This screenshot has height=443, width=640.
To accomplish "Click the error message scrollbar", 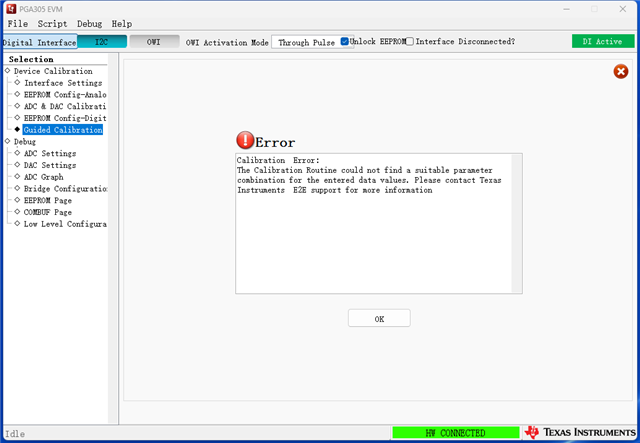I will tap(516, 223).
